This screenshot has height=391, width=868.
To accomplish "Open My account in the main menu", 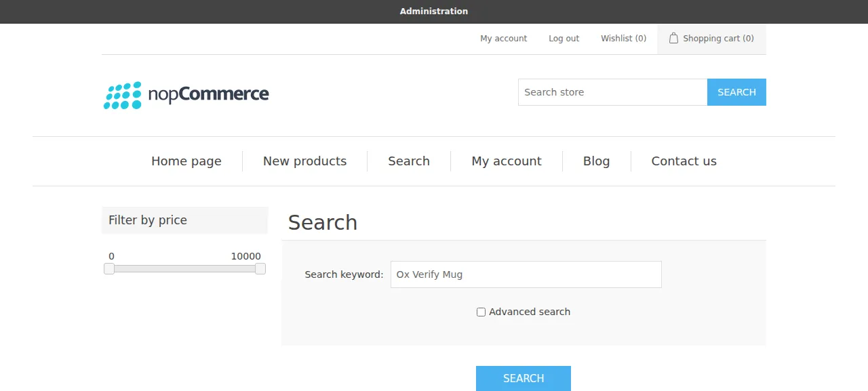I will pyautogui.click(x=507, y=161).
